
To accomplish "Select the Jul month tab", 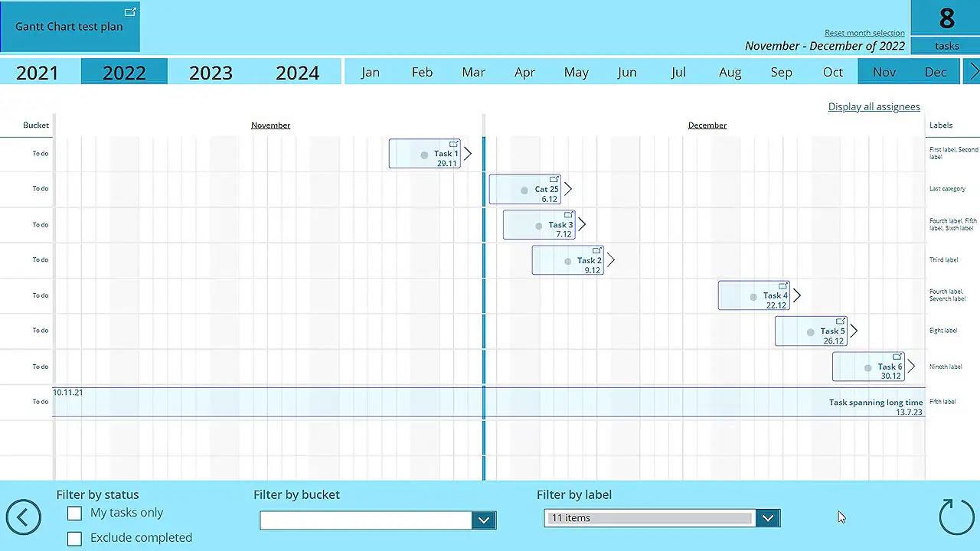I will 678,72.
